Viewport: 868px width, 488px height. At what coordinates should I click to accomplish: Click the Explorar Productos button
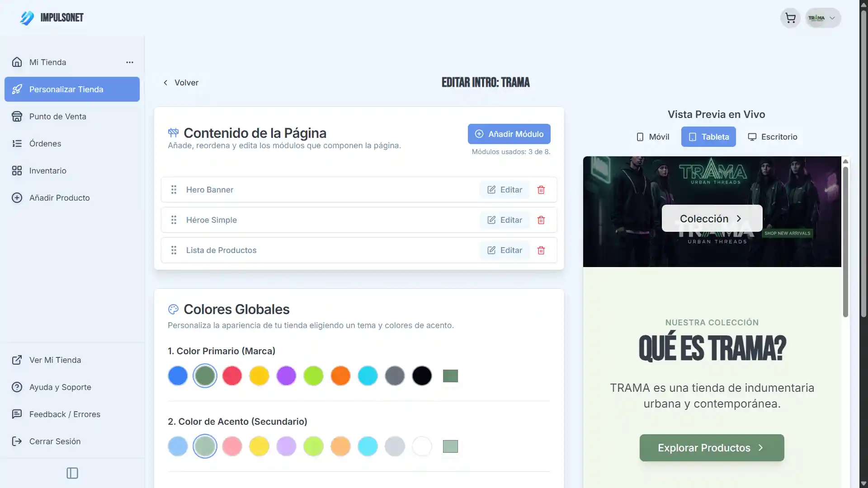(711, 448)
